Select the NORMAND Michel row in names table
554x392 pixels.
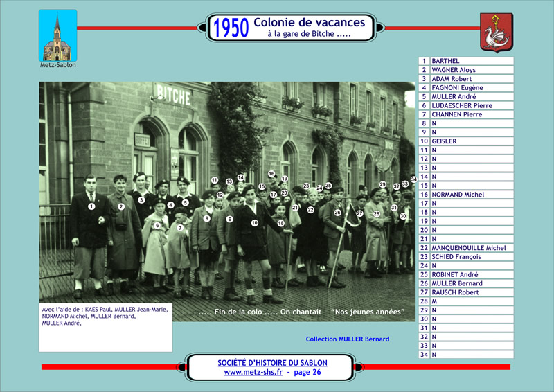click(x=472, y=195)
